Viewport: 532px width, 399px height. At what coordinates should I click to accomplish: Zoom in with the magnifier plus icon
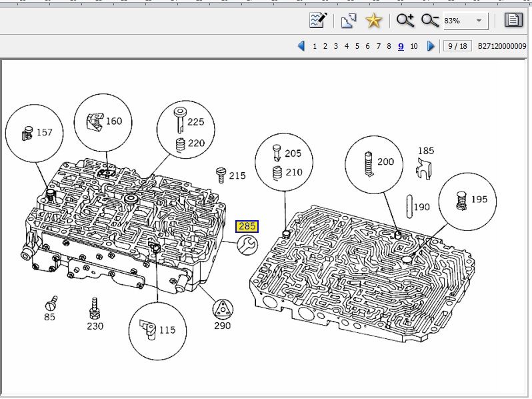pyautogui.click(x=405, y=21)
